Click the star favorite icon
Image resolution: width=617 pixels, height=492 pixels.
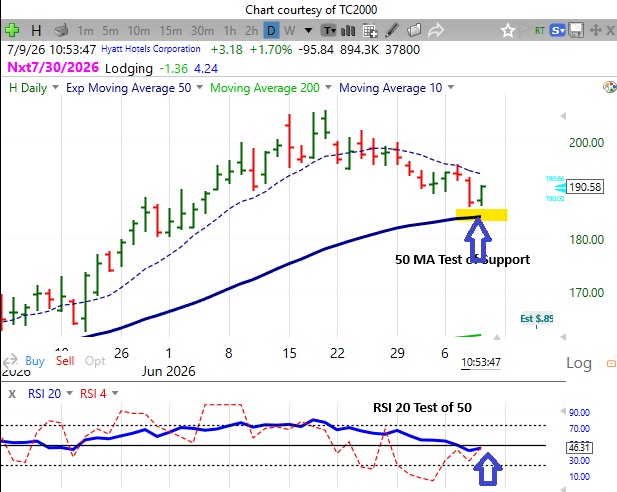[508, 30]
